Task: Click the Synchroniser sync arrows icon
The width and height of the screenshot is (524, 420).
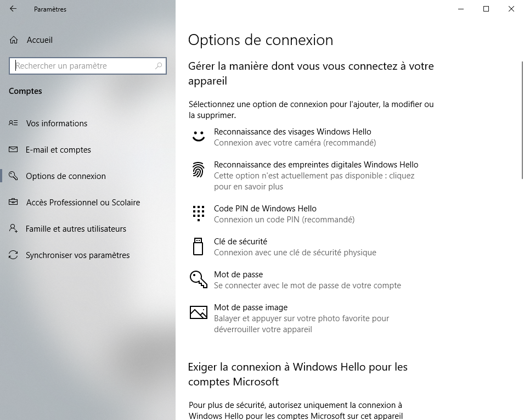Action: click(x=13, y=255)
